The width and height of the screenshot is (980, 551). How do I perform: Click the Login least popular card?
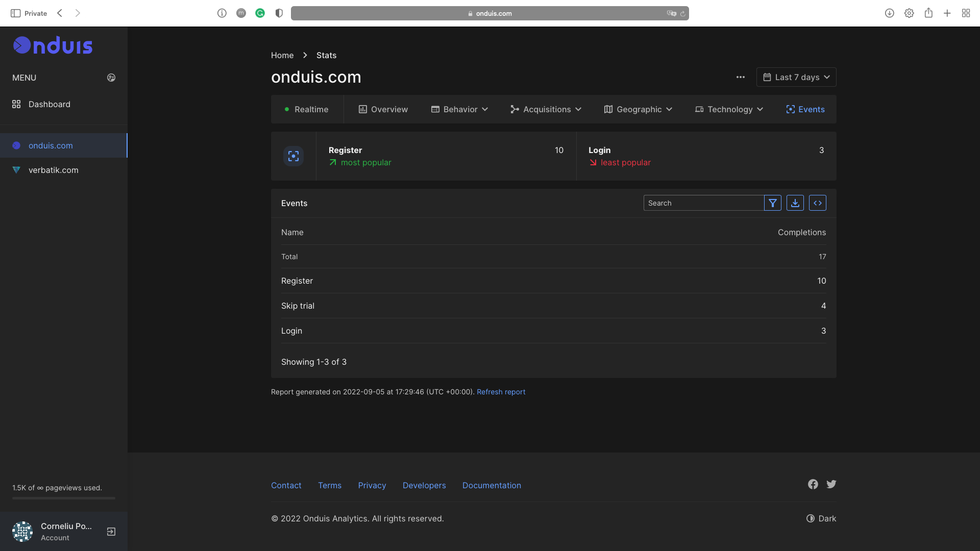coord(706,156)
